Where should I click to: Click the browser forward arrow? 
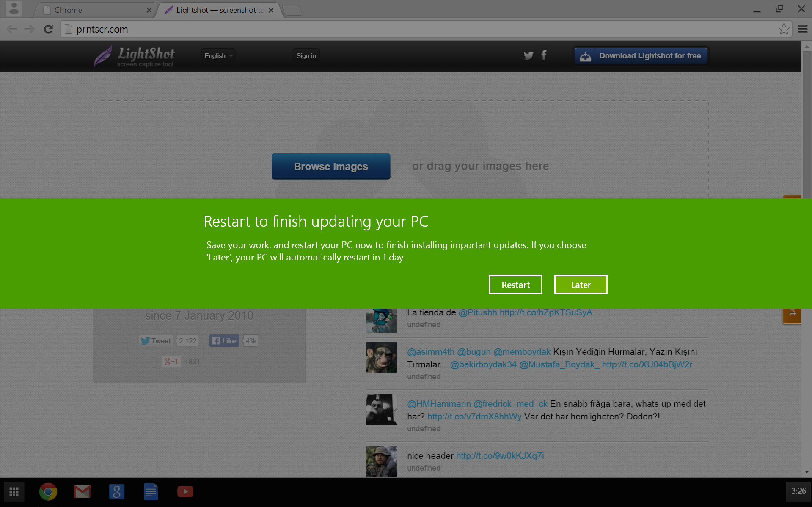29,29
